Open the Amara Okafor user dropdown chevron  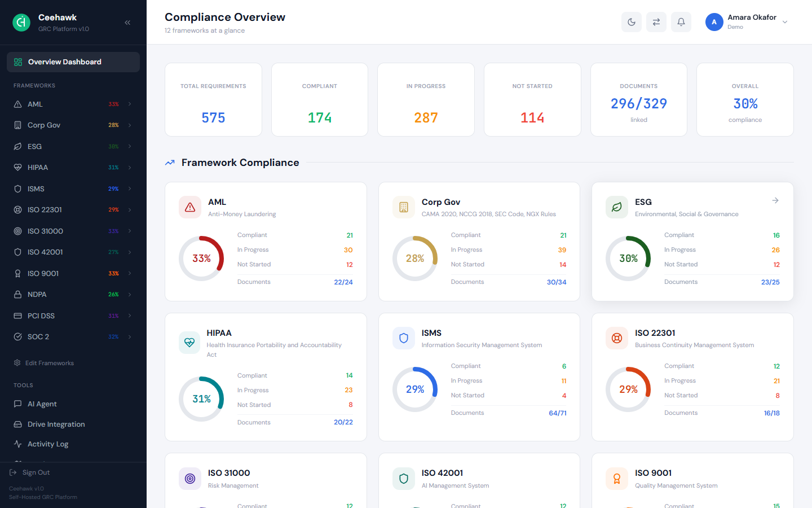click(x=785, y=23)
